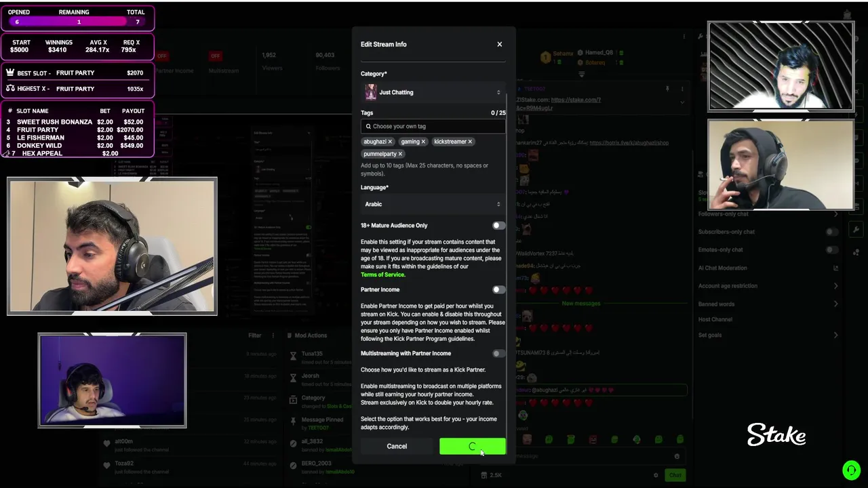Click the Filter button in activity feed
Screen dimensions: 868x488
coord(255,335)
